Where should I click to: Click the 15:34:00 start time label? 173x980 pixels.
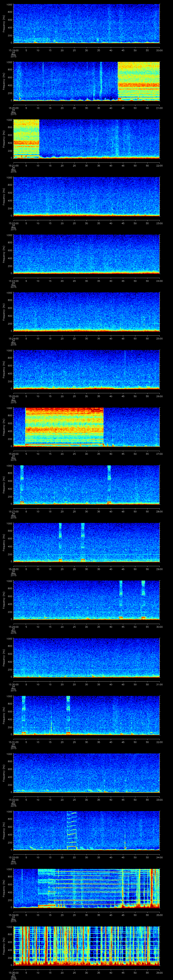pos(13,915)
